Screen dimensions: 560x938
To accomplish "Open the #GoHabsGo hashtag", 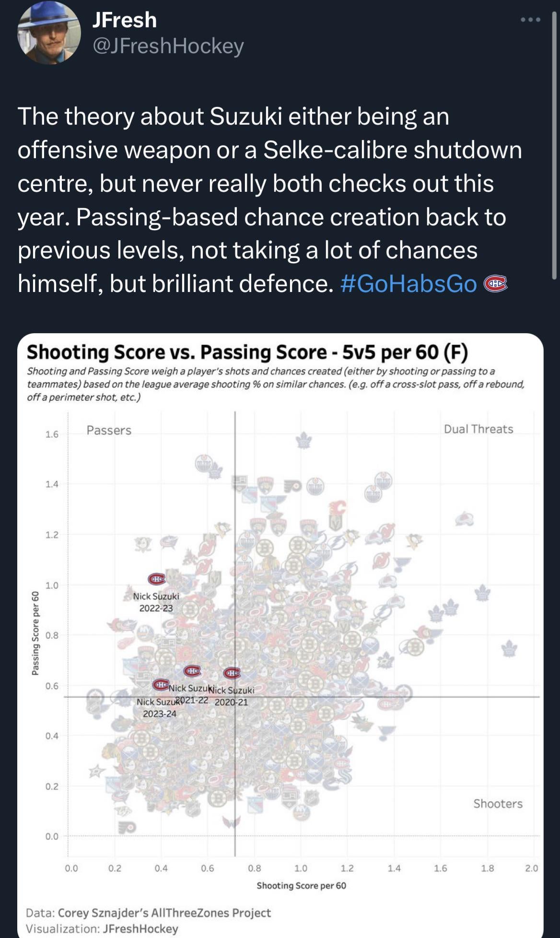I will pyautogui.click(x=408, y=283).
